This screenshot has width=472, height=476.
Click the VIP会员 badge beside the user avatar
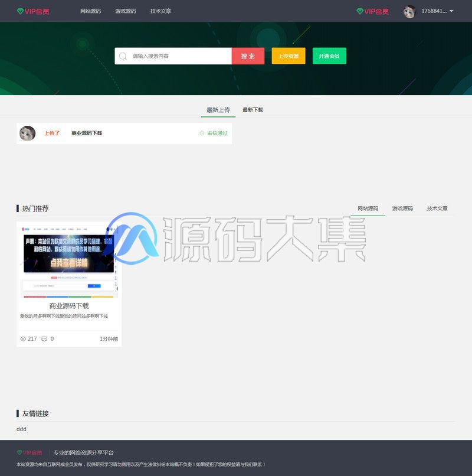372,11
